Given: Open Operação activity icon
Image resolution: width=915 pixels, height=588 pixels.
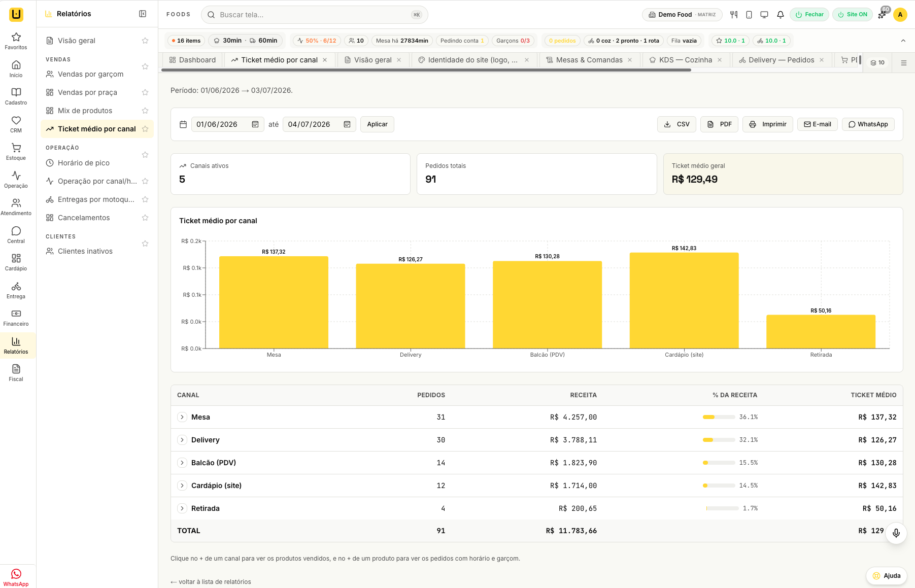Looking at the screenshot, I should pyautogui.click(x=16, y=180).
